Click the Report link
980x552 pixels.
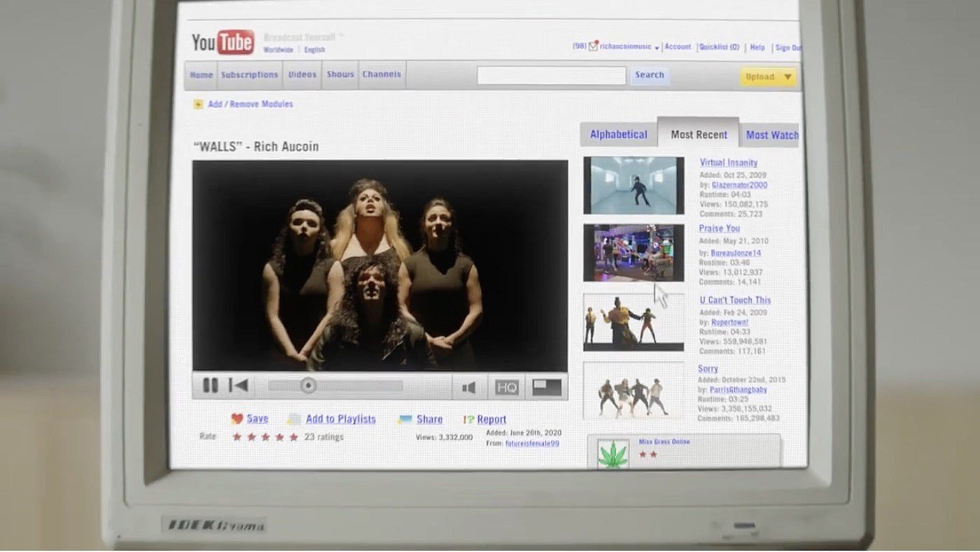[491, 420]
